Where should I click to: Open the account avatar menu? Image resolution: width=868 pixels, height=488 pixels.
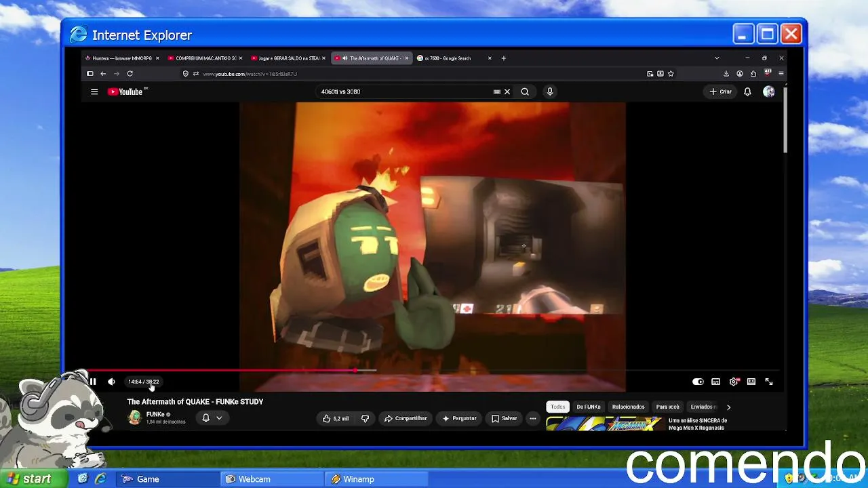[768, 91]
